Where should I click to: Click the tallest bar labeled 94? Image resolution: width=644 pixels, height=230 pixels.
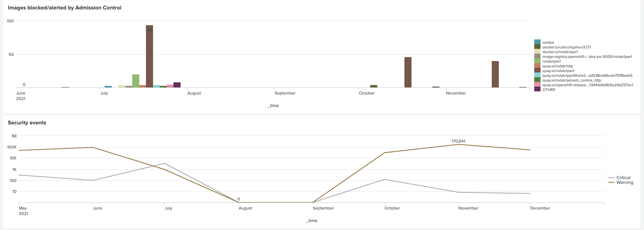pos(149,56)
